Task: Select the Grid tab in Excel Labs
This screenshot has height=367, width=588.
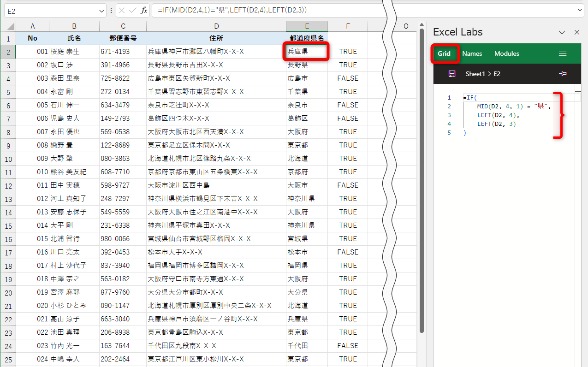Action: coord(445,53)
